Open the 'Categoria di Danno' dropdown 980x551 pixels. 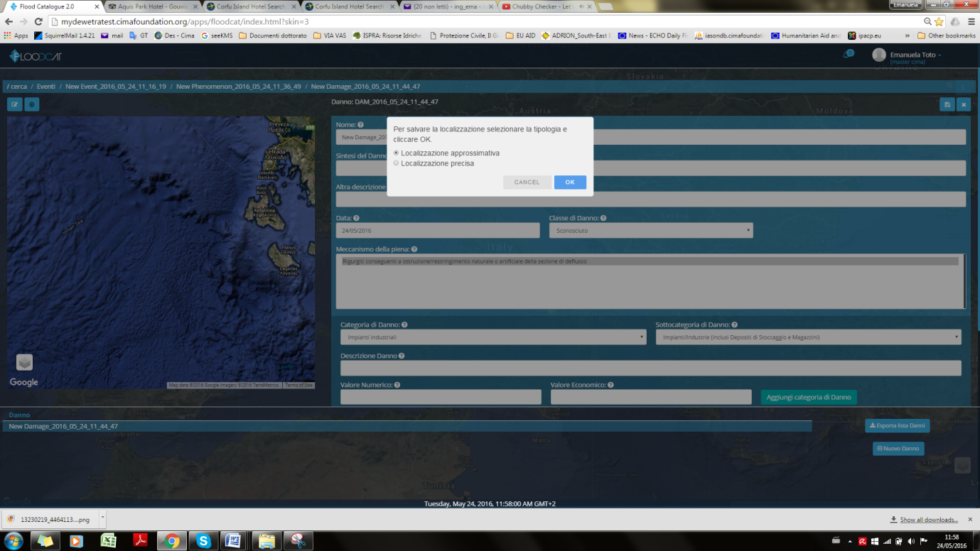tap(493, 337)
